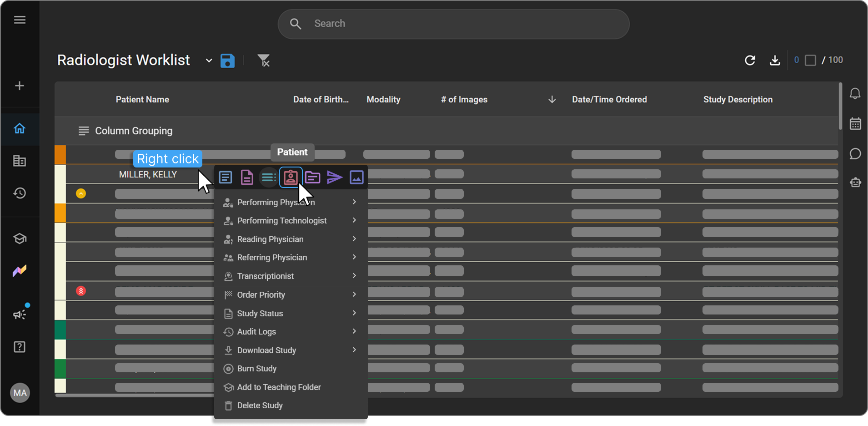This screenshot has width=868, height=426.
Task: Click the pink document icon in context toolbar
Action: coord(247,177)
